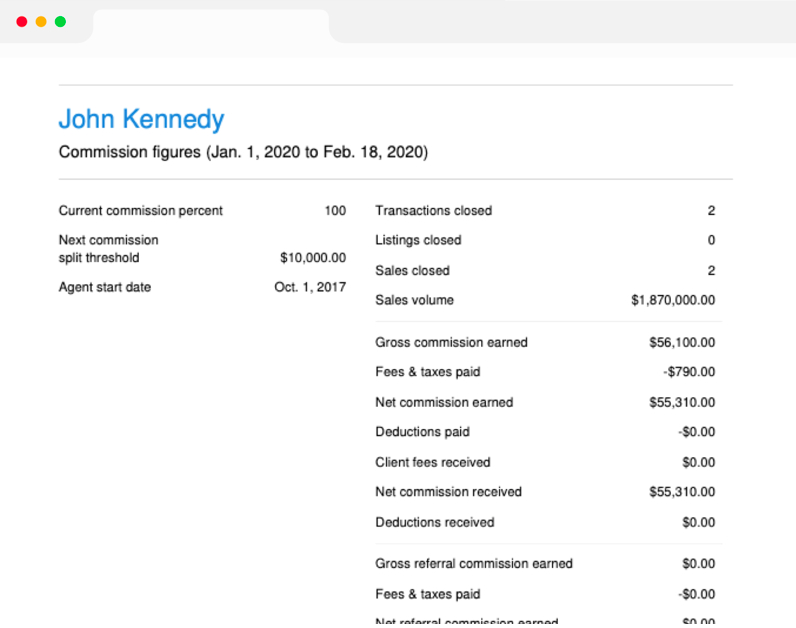
Task: Click the green maximize window dot
Action: [60, 22]
